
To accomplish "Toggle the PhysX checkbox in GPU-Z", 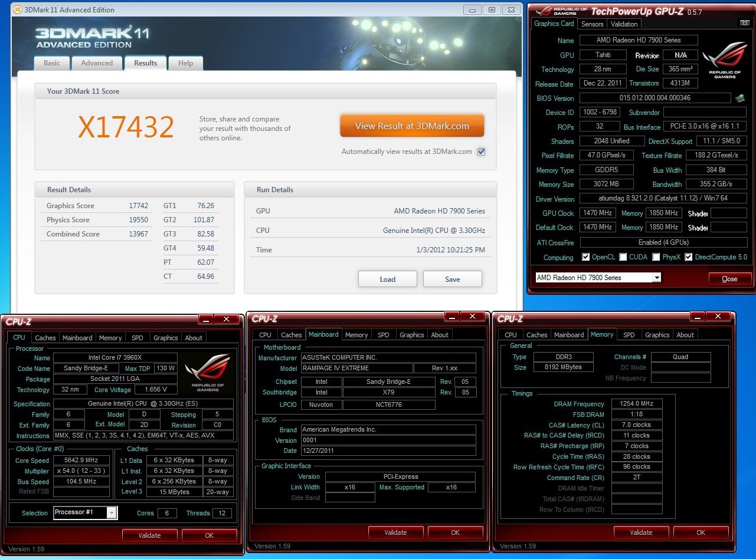I will (655, 257).
